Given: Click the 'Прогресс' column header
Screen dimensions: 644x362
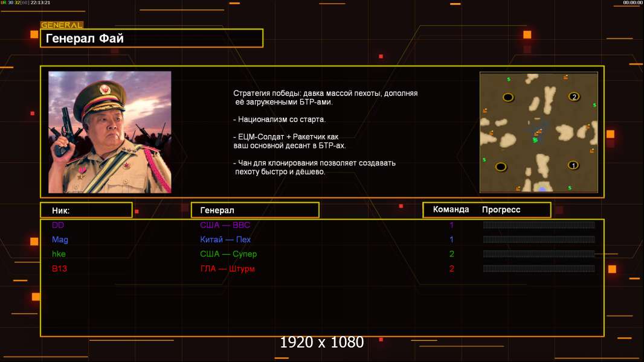Looking at the screenshot, I should coord(501,209).
